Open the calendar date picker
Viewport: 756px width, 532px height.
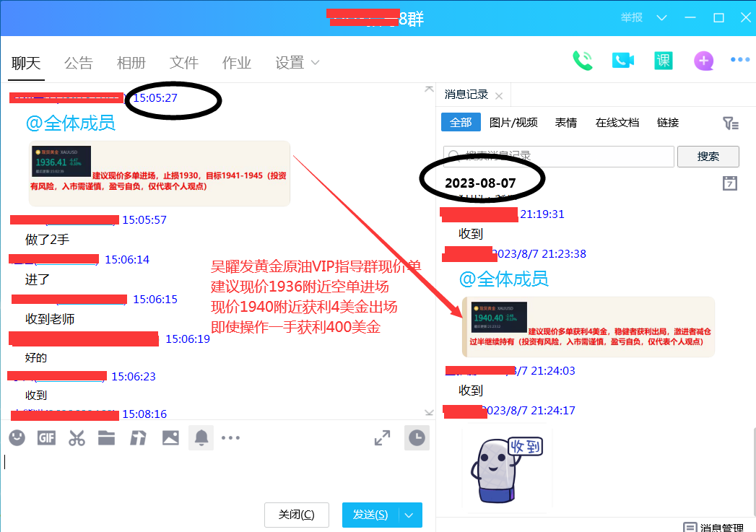click(730, 183)
